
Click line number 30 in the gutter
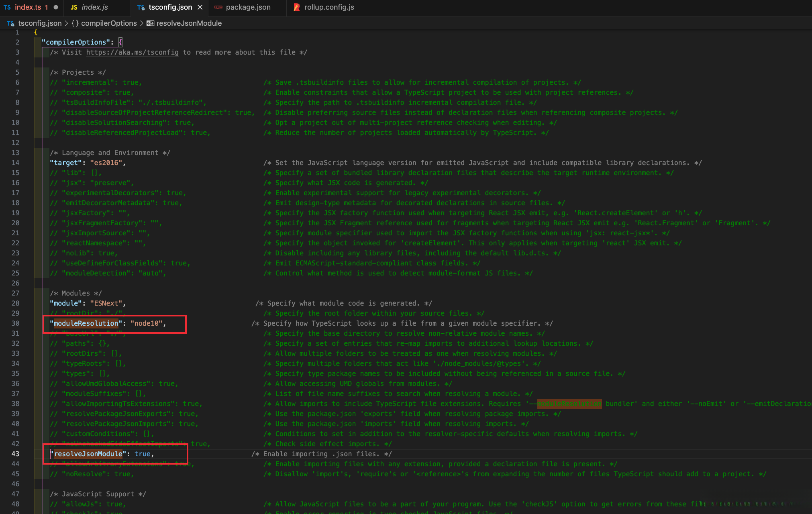click(x=15, y=323)
